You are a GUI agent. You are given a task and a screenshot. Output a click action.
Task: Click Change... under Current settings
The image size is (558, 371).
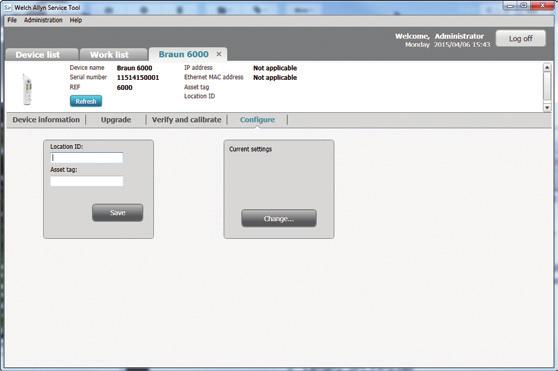(x=279, y=218)
